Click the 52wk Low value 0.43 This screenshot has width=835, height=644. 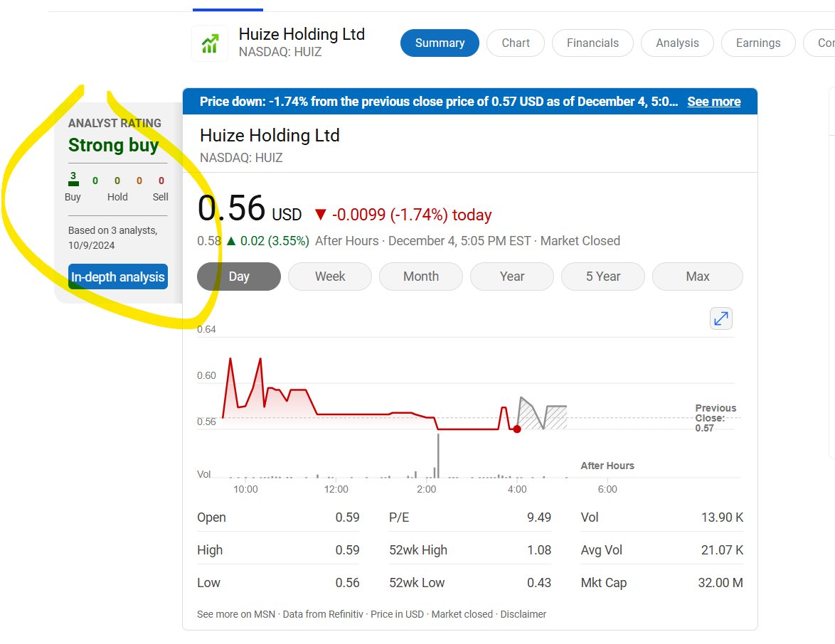pyautogui.click(x=539, y=583)
